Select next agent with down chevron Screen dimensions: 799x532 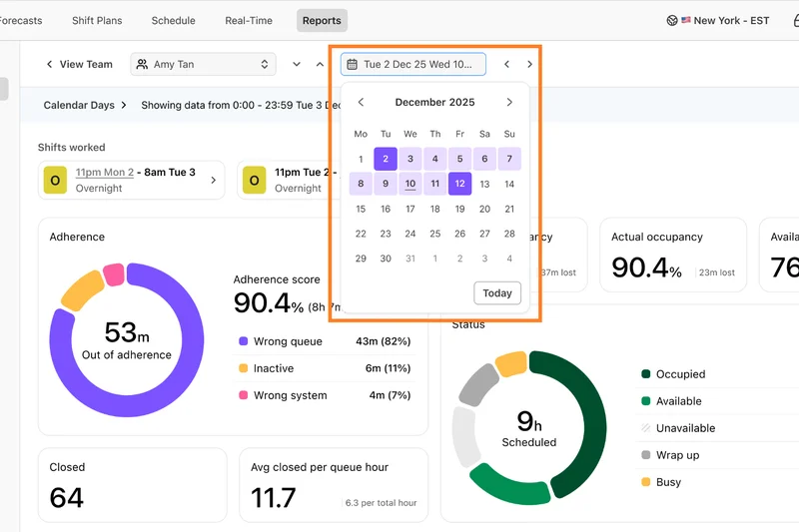pos(297,65)
